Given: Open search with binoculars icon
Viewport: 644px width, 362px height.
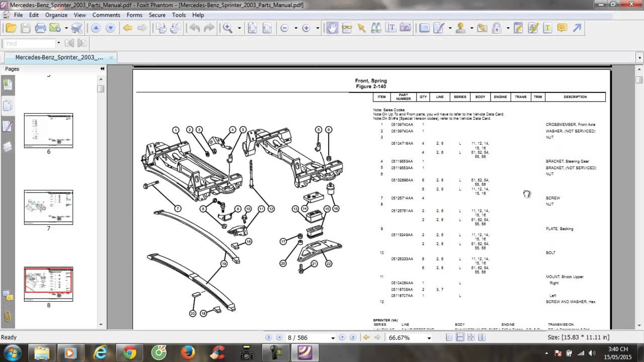Looking at the screenshot, I should 376,28.
